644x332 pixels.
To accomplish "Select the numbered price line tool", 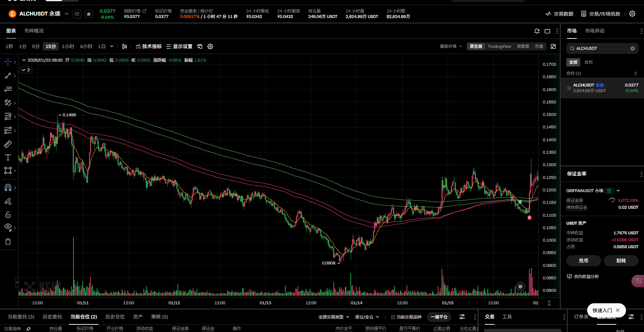I will [x=8, y=89].
